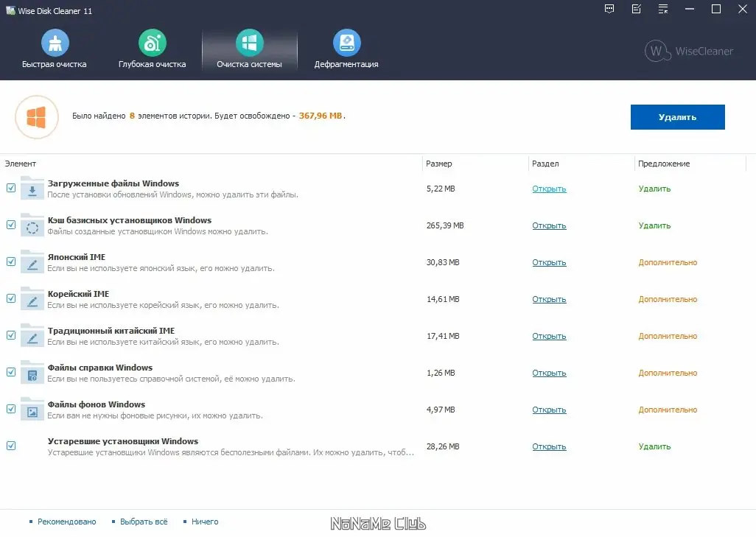
Task: Click the Кэш базисных установщиков Windows title
Action: pos(130,220)
